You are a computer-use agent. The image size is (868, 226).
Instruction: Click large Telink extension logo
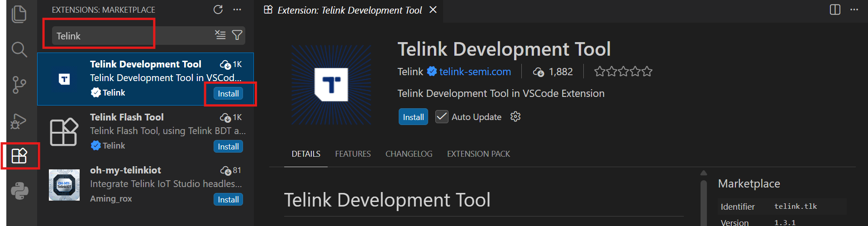click(331, 85)
